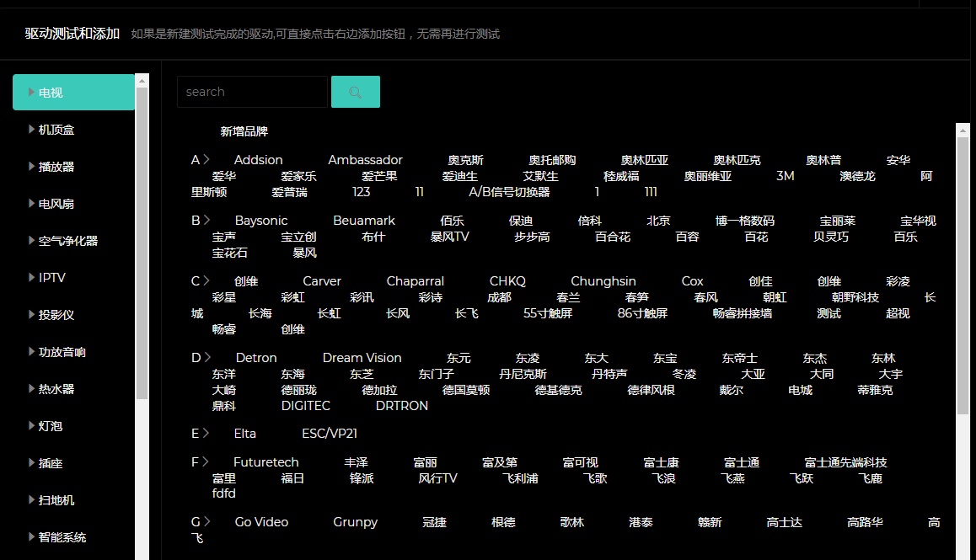This screenshot has height=560, width=976.
Task: Click the 新增品牌 link
Action: pyautogui.click(x=244, y=131)
